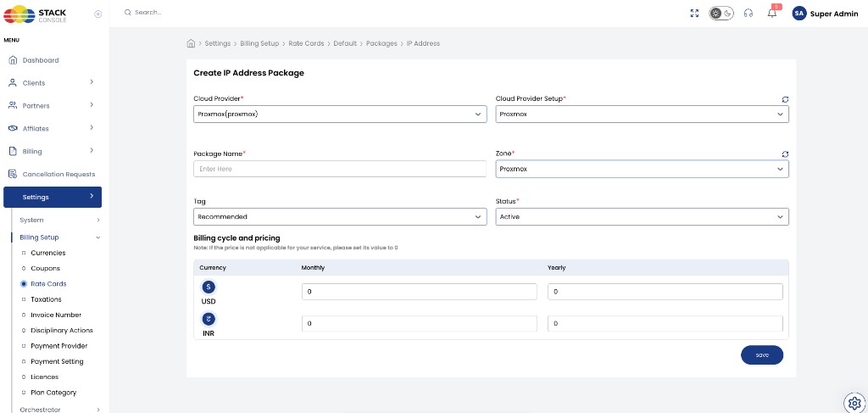Screen dimensions: 868x413
Task: Click the Affiliates handshake icon
Action: pyautogui.click(x=13, y=128)
